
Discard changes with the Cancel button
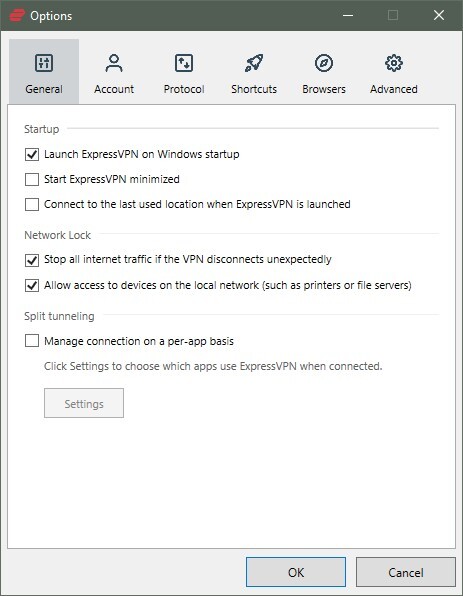[406, 572]
